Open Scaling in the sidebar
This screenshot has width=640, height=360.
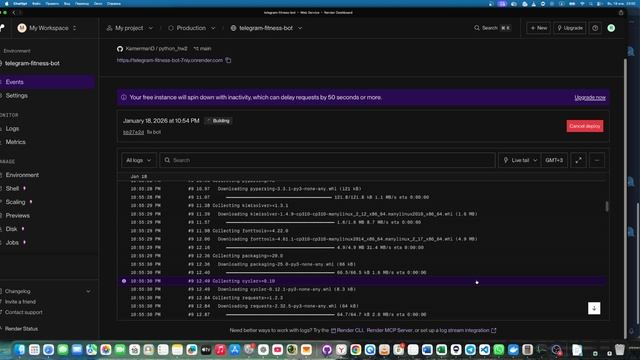coord(16,202)
